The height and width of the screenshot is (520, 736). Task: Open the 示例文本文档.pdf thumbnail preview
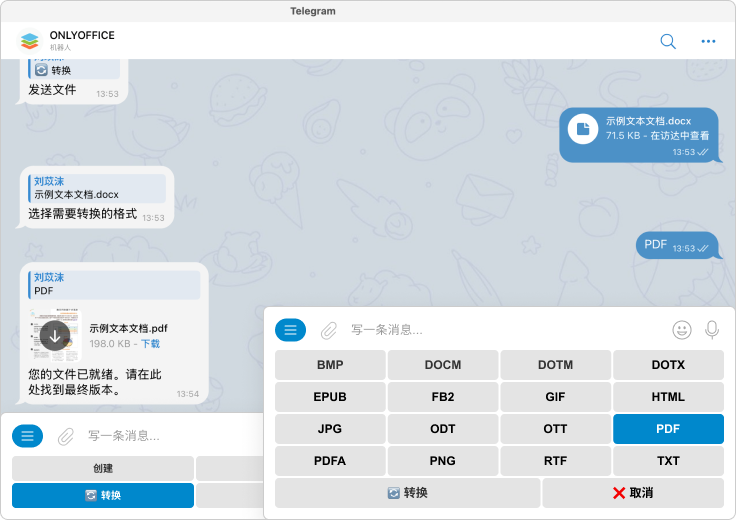[x=55, y=336]
